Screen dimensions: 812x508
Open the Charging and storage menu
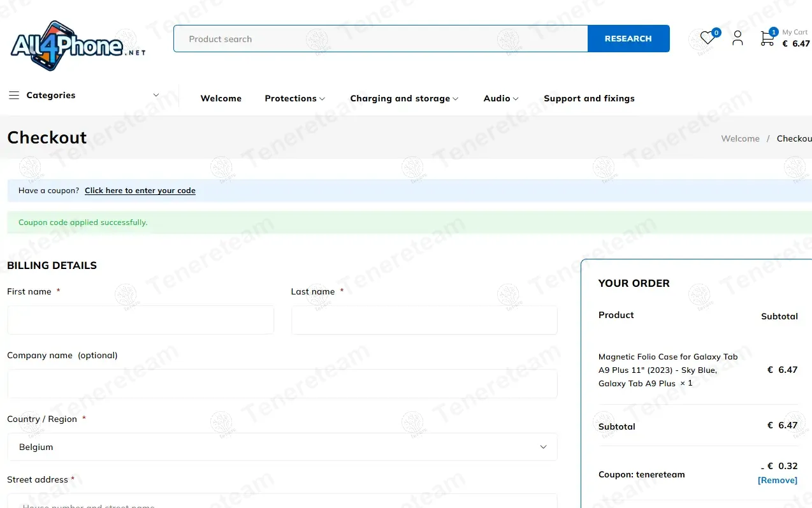pyautogui.click(x=400, y=98)
